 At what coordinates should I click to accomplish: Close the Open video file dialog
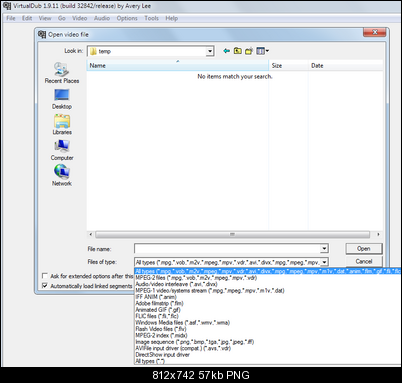point(375,32)
